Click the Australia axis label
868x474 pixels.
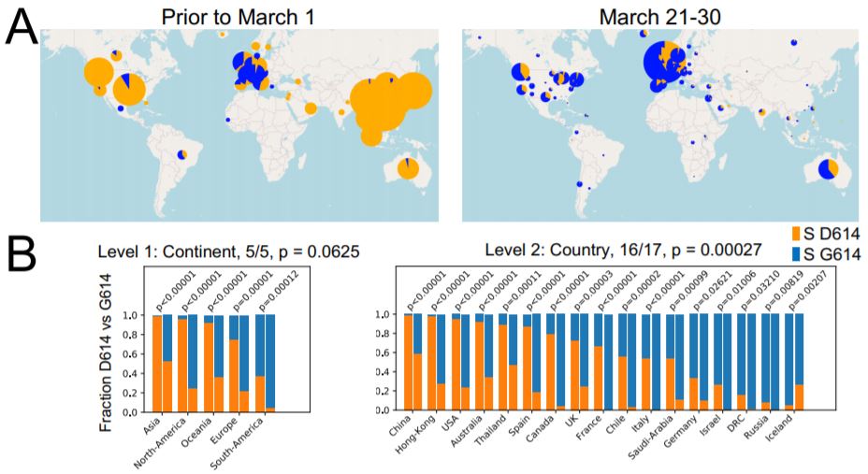(465, 432)
